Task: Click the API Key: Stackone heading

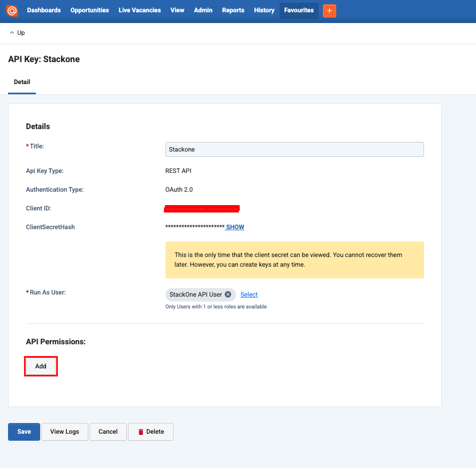Action: pyautogui.click(x=44, y=59)
